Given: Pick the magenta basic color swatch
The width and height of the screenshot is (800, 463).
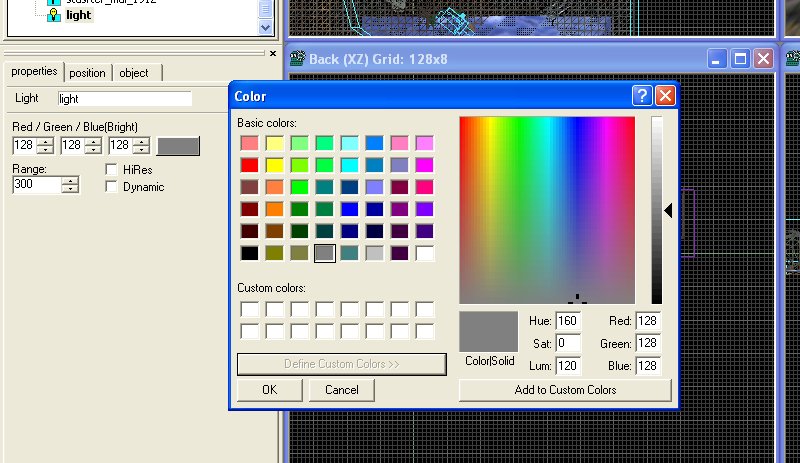Looking at the screenshot, I should (424, 165).
